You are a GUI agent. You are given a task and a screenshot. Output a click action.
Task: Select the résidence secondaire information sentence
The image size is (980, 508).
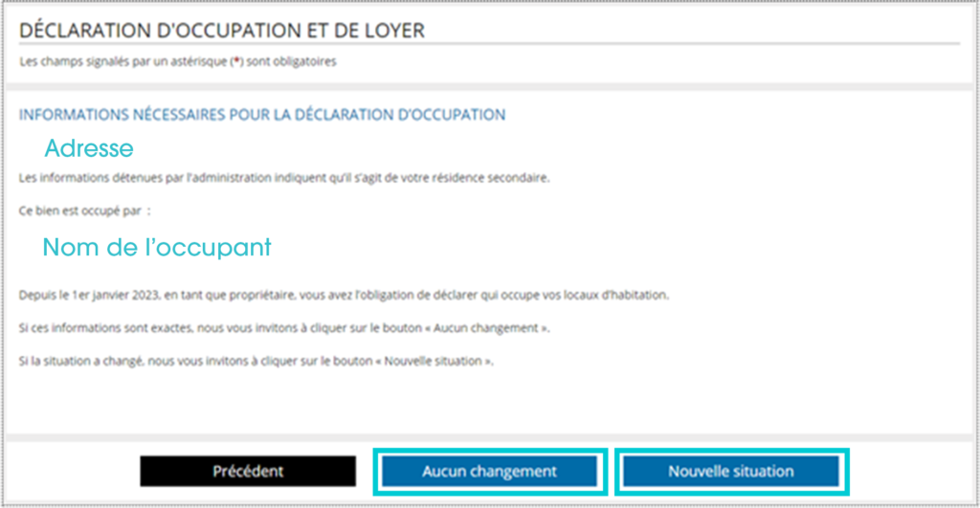(x=284, y=178)
